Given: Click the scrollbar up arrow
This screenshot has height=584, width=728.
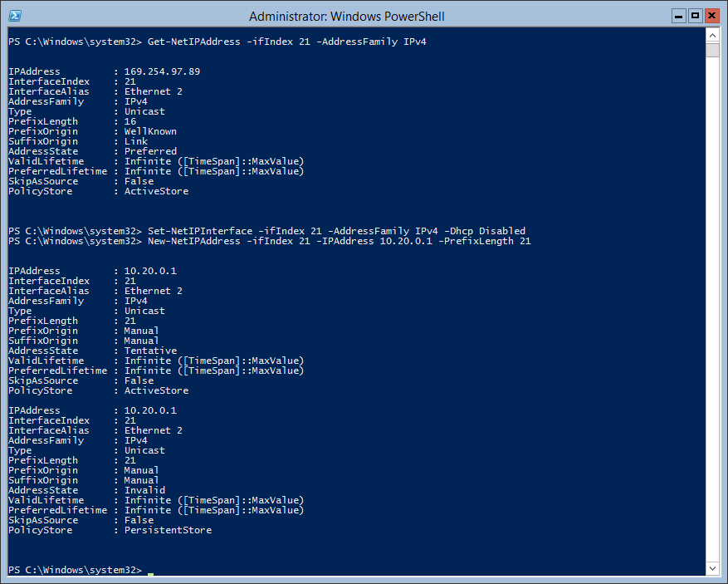Looking at the screenshot, I should (712, 35).
